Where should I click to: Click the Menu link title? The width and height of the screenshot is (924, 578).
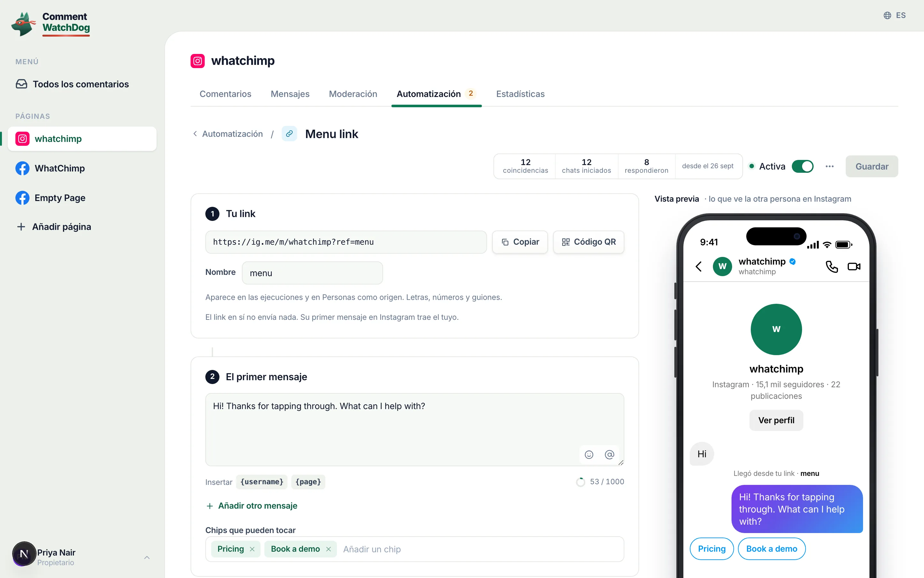331,134
